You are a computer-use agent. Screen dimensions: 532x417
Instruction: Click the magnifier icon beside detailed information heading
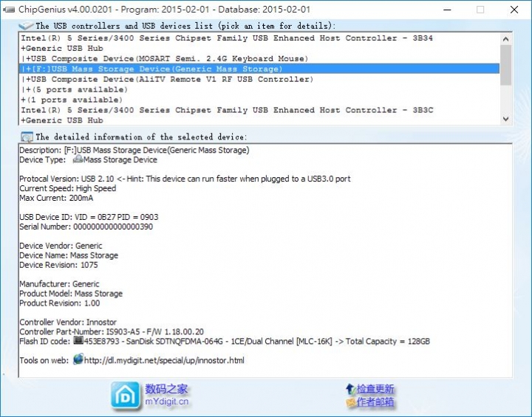[27, 137]
